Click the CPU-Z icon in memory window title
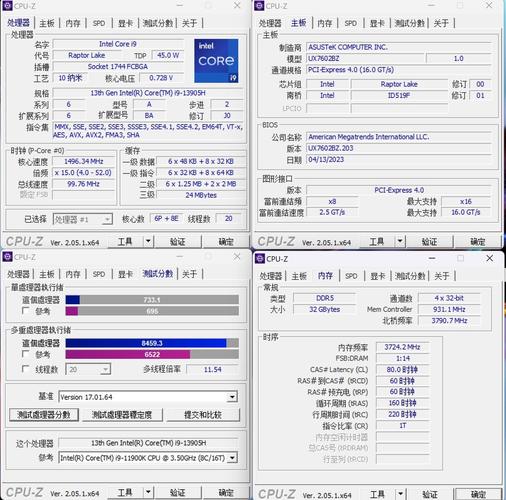This screenshot has height=500, width=506. 260,259
